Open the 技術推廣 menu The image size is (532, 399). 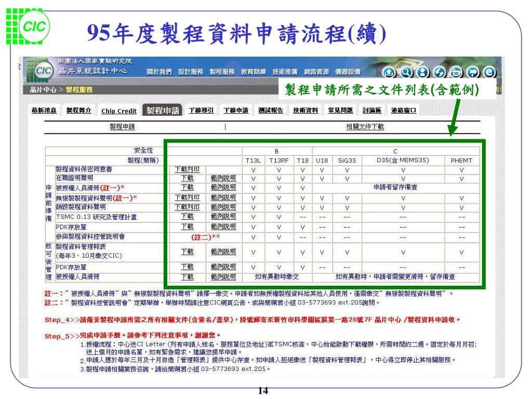(x=285, y=72)
